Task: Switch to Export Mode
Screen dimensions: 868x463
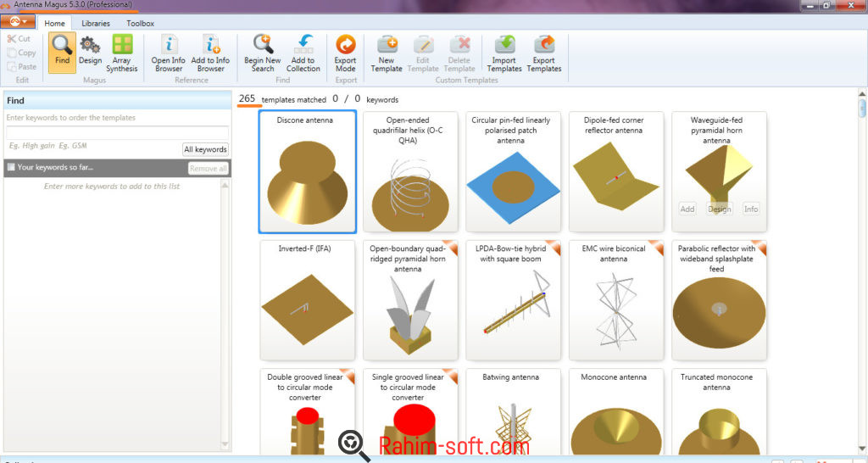Action: coord(346,53)
